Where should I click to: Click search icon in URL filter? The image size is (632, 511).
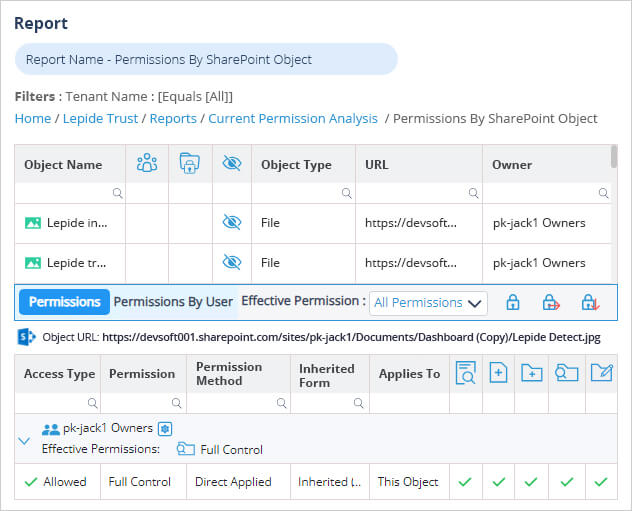(474, 193)
